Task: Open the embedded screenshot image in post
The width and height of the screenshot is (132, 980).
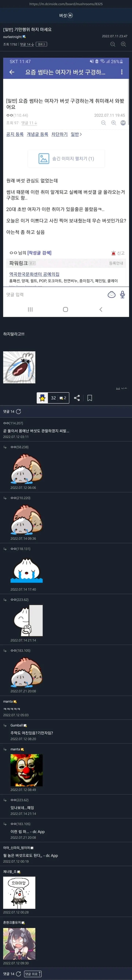Action: 66,187
